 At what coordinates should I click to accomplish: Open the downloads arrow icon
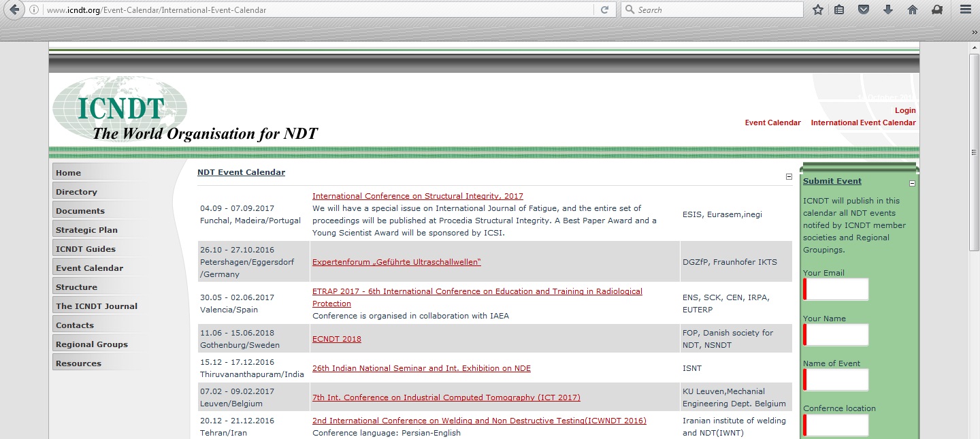click(888, 10)
